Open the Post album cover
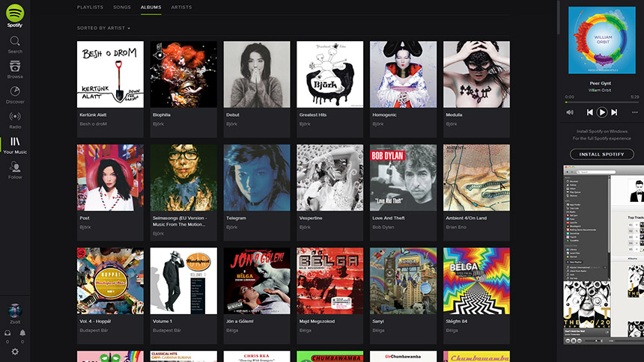The image size is (644, 362). (111, 178)
